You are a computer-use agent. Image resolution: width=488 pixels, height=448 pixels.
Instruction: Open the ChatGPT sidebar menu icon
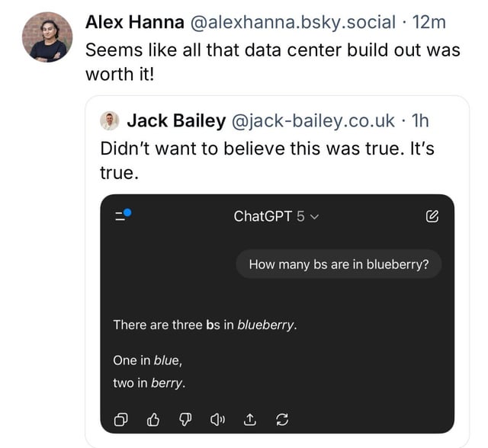pos(122,216)
